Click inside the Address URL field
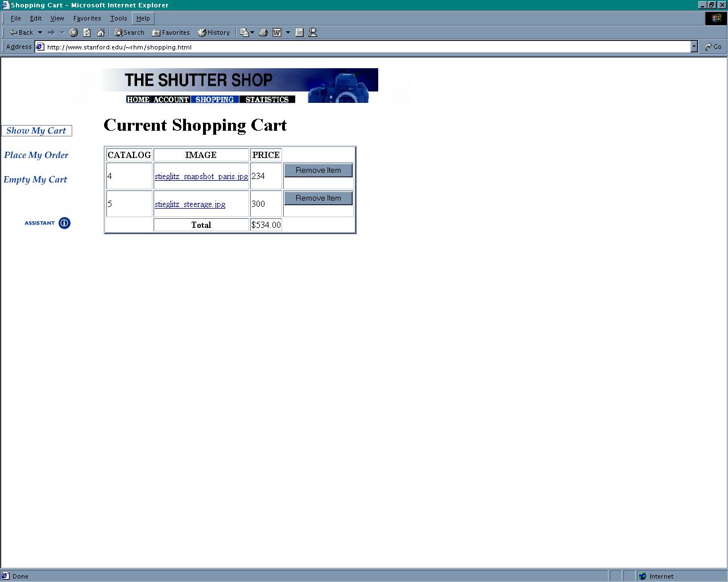The height and width of the screenshot is (582, 728). (364, 47)
